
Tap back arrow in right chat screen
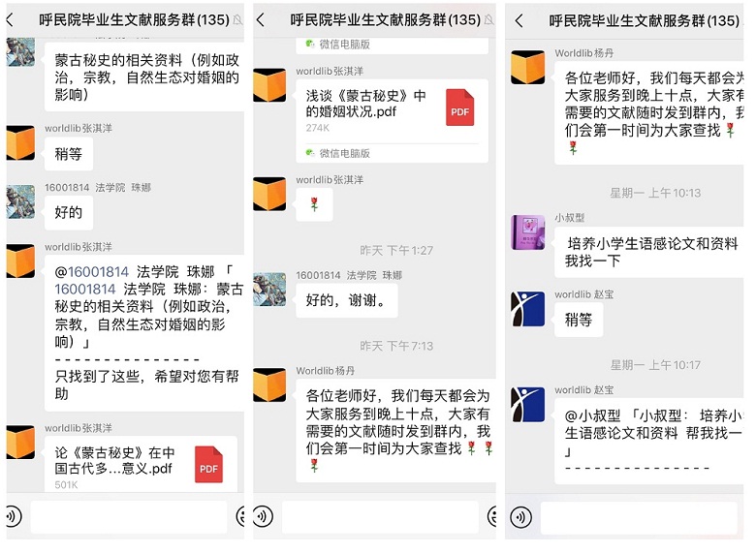[x=520, y=20]
